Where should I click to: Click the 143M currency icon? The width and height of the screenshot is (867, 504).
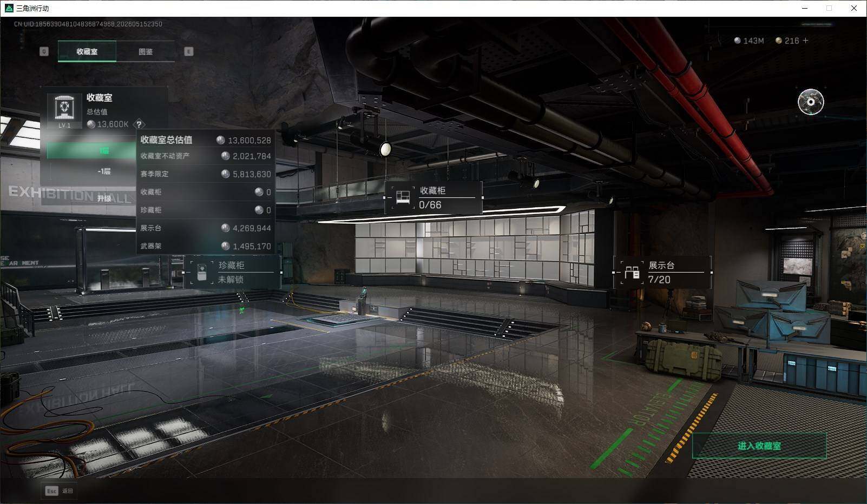[737, 41]
